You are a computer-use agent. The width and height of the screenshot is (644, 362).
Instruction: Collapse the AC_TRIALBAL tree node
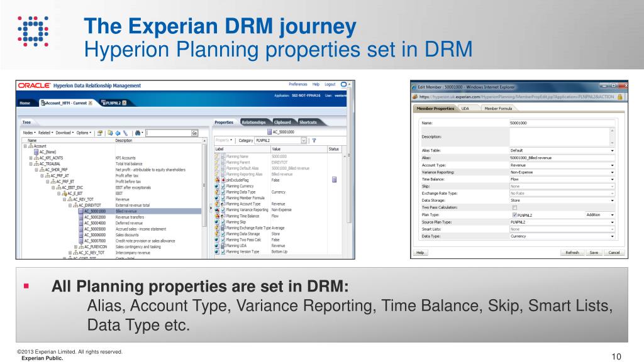[30, 164]
